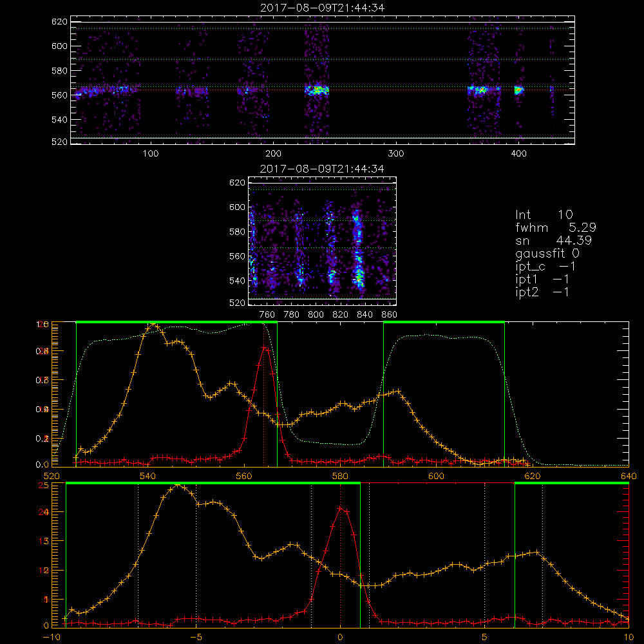Select the 'ipt_c -1' line

click(x=545, y=267)
